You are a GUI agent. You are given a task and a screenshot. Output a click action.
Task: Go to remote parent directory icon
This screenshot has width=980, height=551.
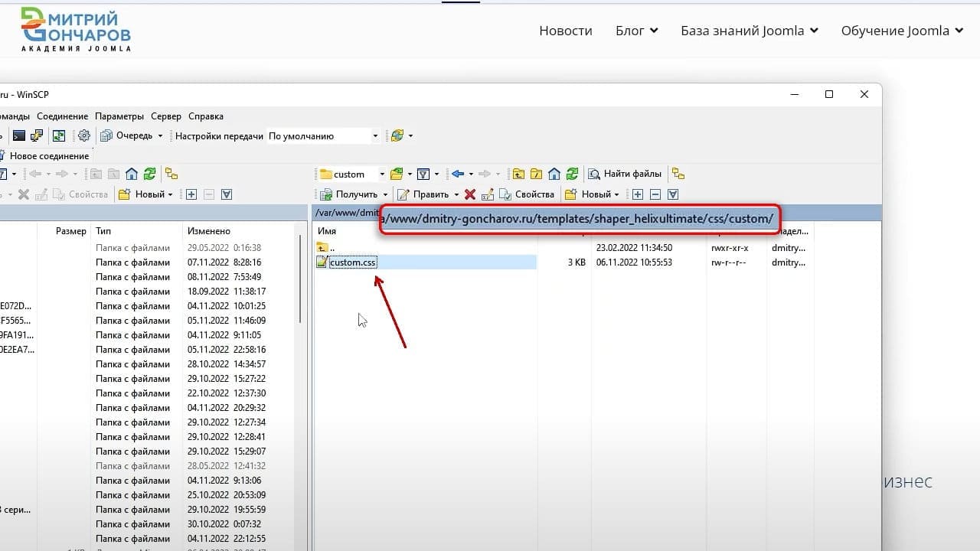tap(518, 174)
